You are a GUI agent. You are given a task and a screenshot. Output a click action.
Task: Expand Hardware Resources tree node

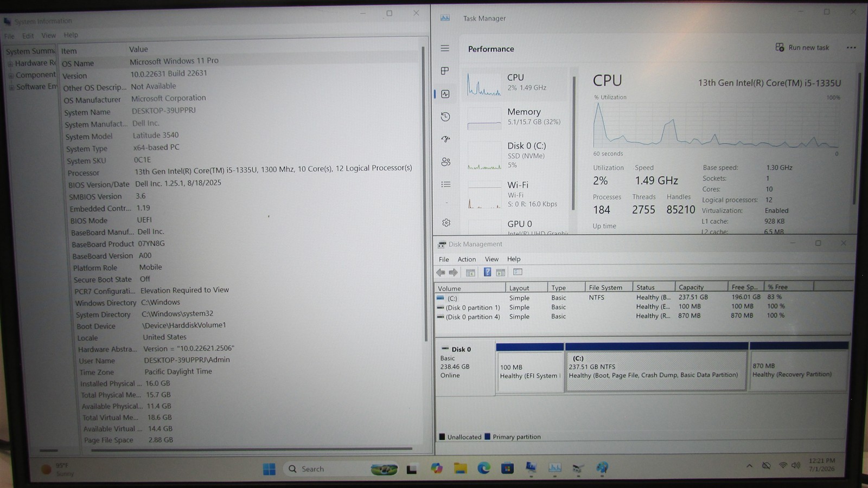click(x=10, y=63)
